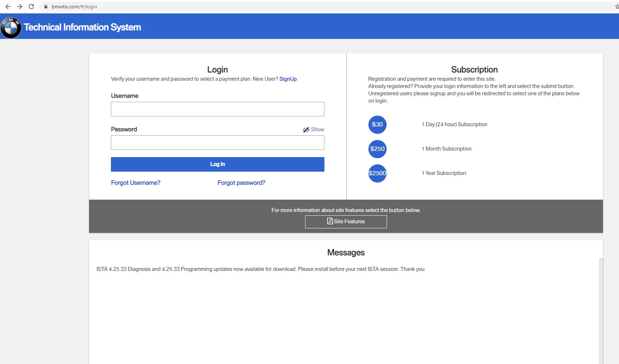Focus the Password input field
619x364 pixels.
tap(217, 143)
